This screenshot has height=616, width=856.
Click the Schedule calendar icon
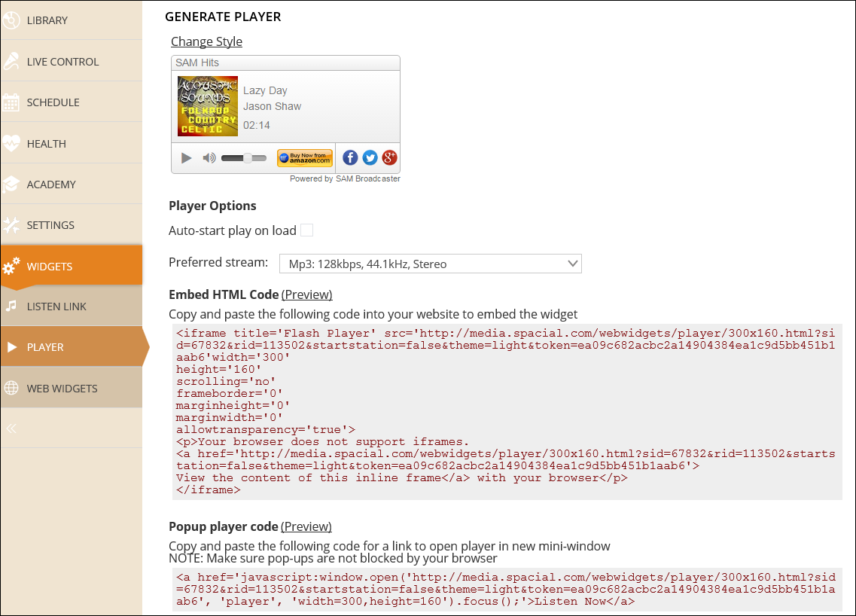(x=11, y=102)
